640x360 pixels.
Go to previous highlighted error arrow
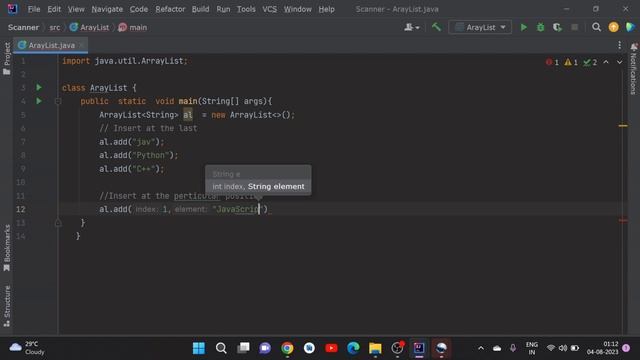tap(606, 62)
